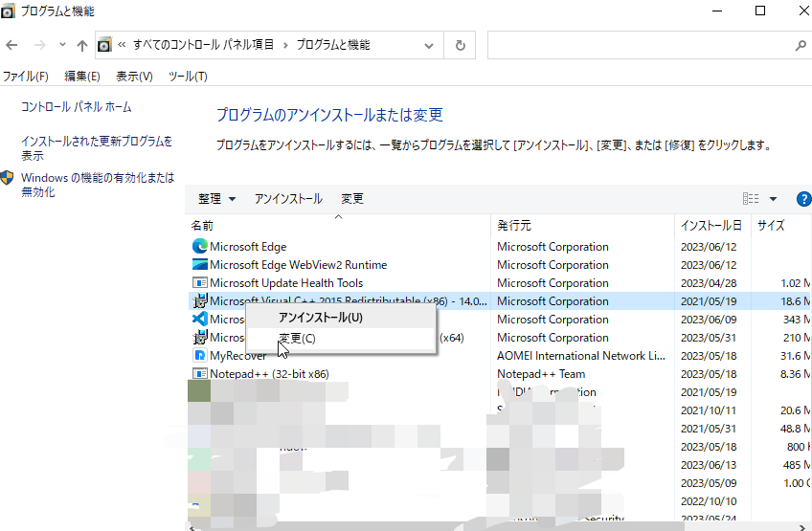
Task: Go back with the left arrow
Action: click(11, 46)
